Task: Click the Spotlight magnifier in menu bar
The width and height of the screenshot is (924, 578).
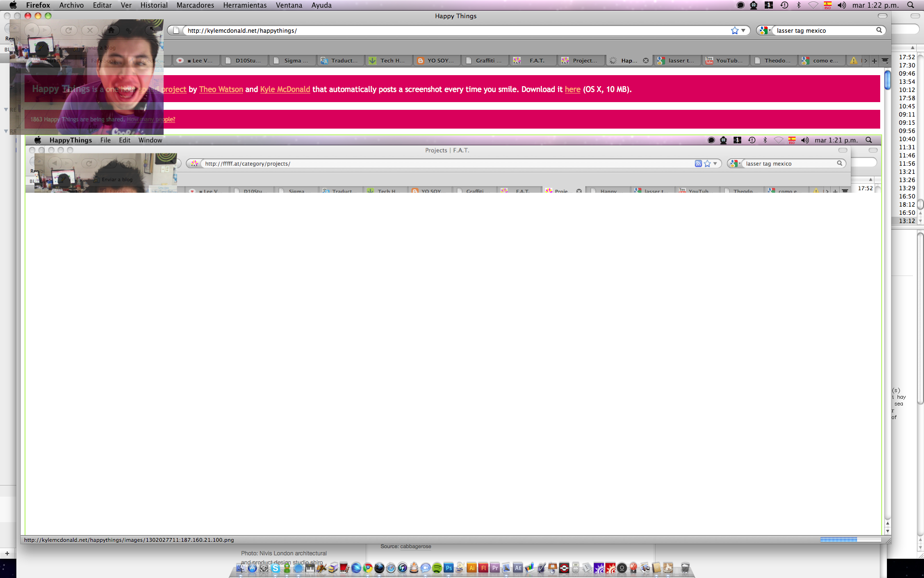Action: [911, 5]
